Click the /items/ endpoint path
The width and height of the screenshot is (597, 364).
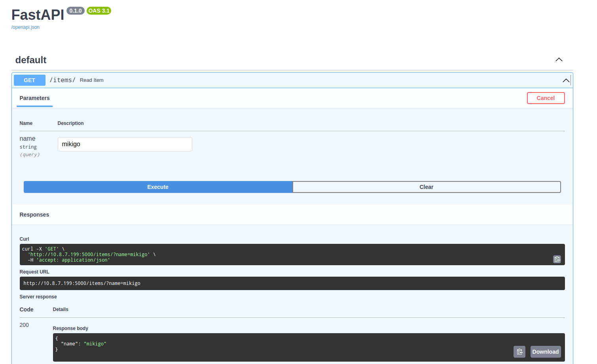click(63, 80)
